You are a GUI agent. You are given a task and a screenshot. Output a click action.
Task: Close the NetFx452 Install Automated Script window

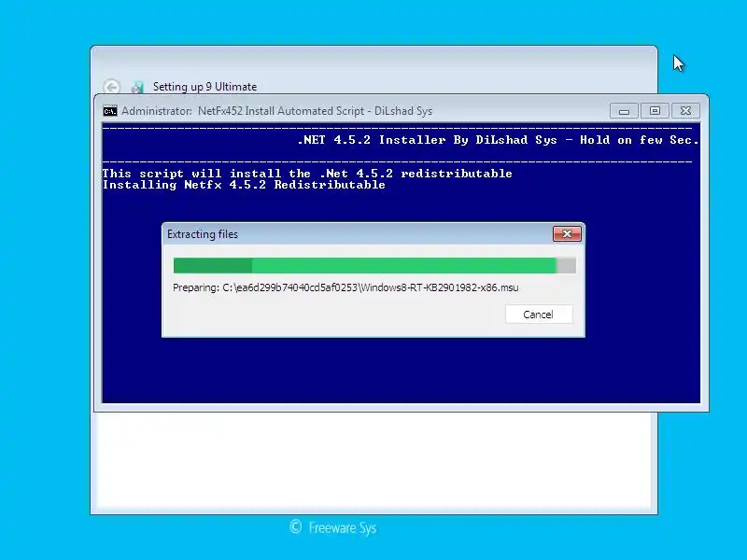click(x=685, y=111)
